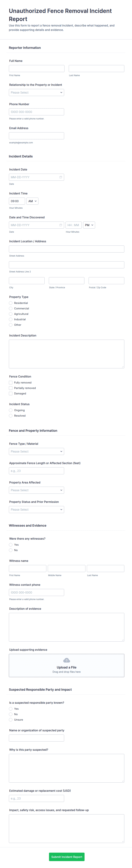Open Property Area Affected dropdown

pos(36,490)
